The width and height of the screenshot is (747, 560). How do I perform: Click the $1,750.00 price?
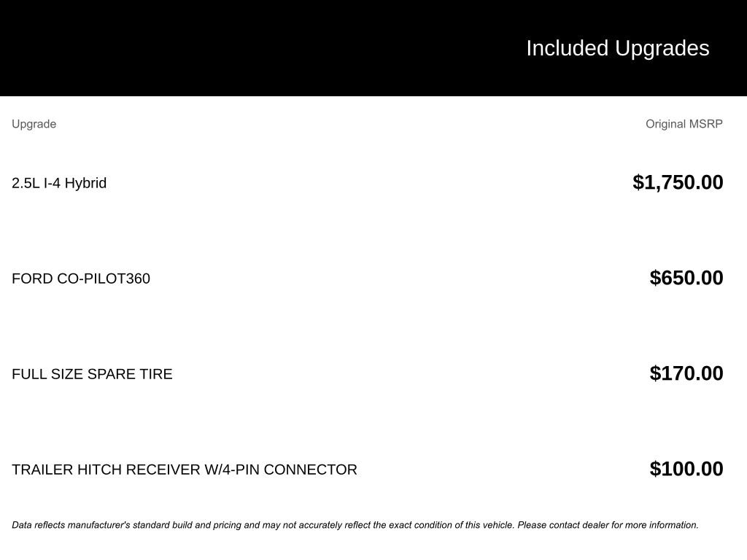click(678, 182)
